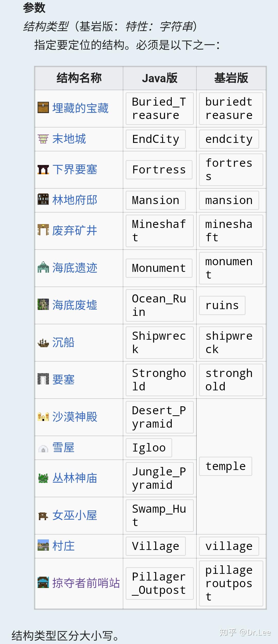278x644 pixels.
Task: Click the Java版 column header
Action: coord(160,78)
